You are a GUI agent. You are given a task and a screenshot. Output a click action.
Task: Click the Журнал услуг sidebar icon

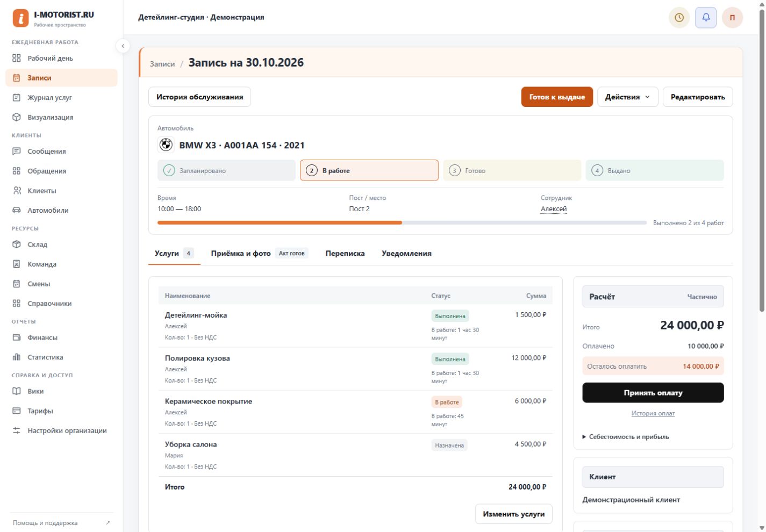pos(17,97)
